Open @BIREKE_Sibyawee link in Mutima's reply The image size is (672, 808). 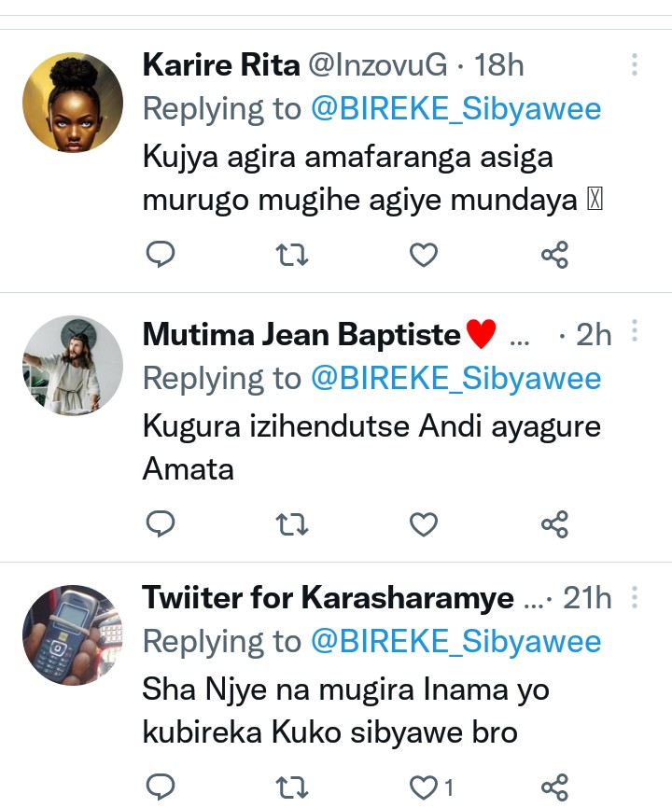[x=455, y=378]
